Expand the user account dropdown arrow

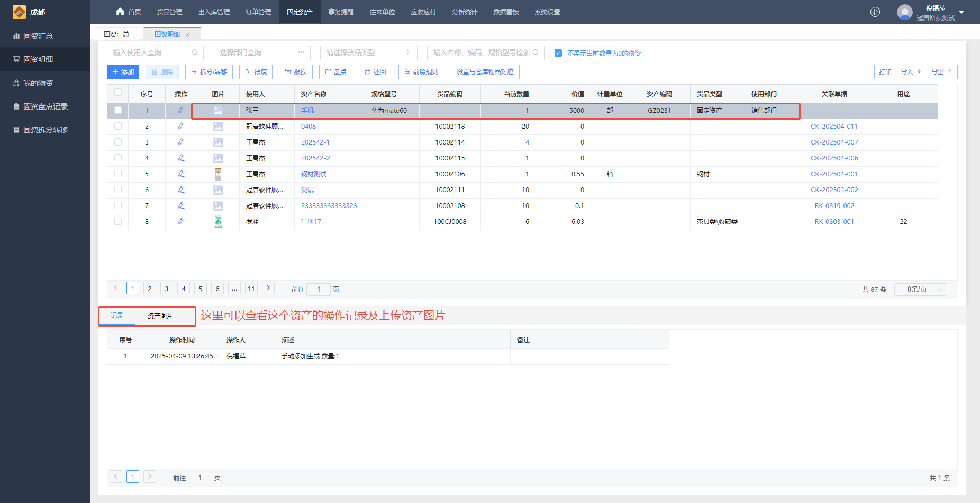coord(961,12)
